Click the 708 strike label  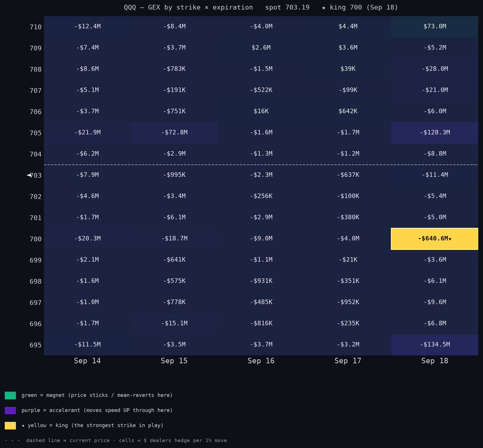coord(35,69)
